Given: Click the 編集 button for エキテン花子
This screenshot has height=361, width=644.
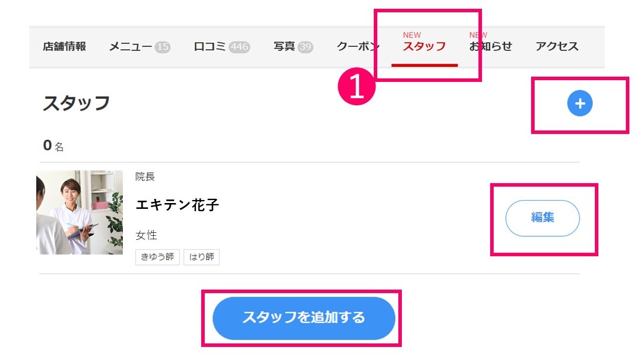Looking at the screenshot, I should [543, 218].
